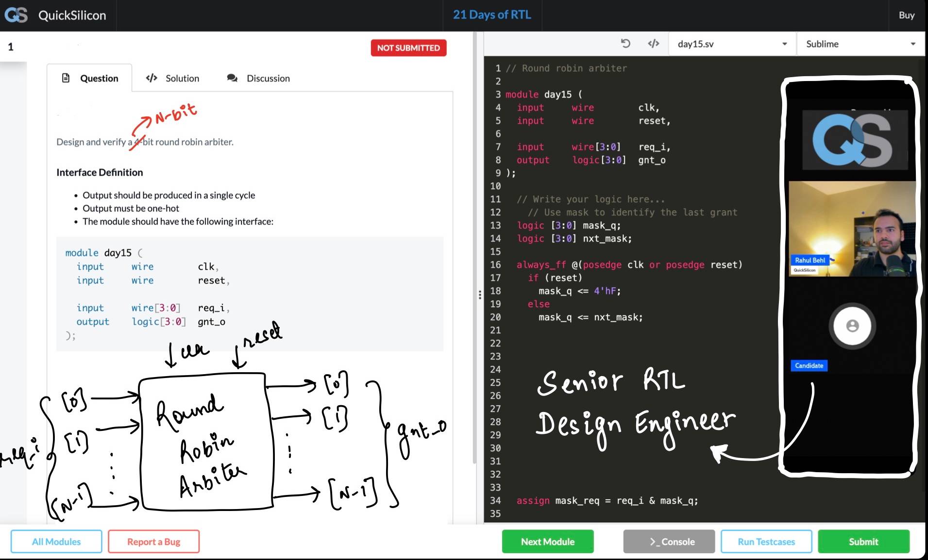Run Testcases for the module
Image resolution: width=928 pixels, height=560 pixels.
point(766,542)
